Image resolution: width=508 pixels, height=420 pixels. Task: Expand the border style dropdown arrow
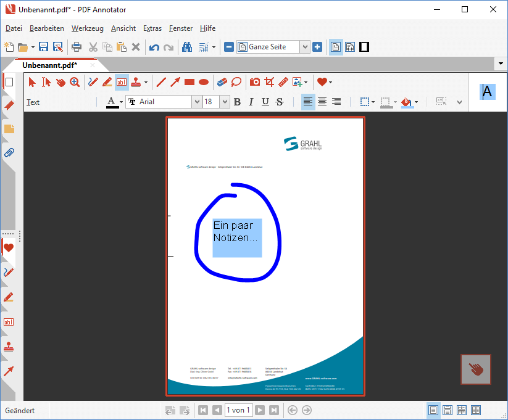coord(373,102)
